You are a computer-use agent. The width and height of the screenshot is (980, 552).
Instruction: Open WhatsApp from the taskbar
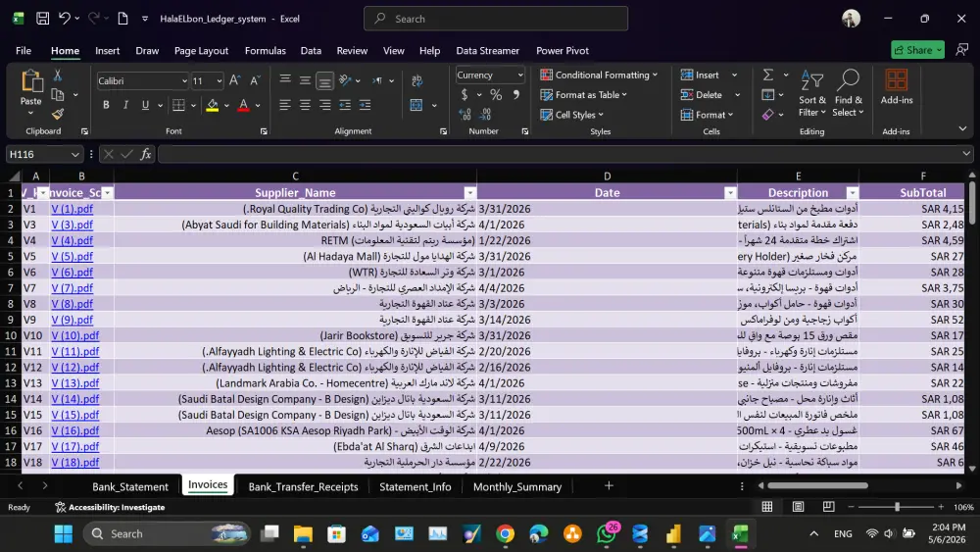606,534
